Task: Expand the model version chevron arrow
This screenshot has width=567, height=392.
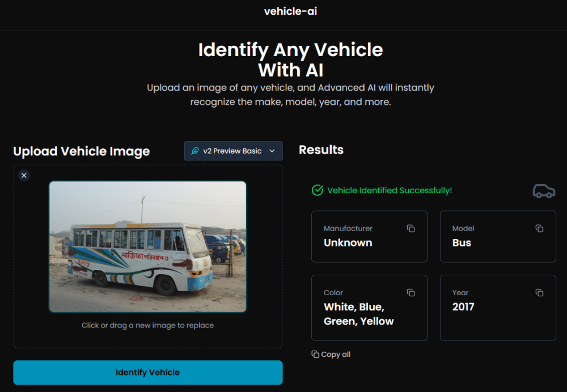Action: (x=272, y=151)
